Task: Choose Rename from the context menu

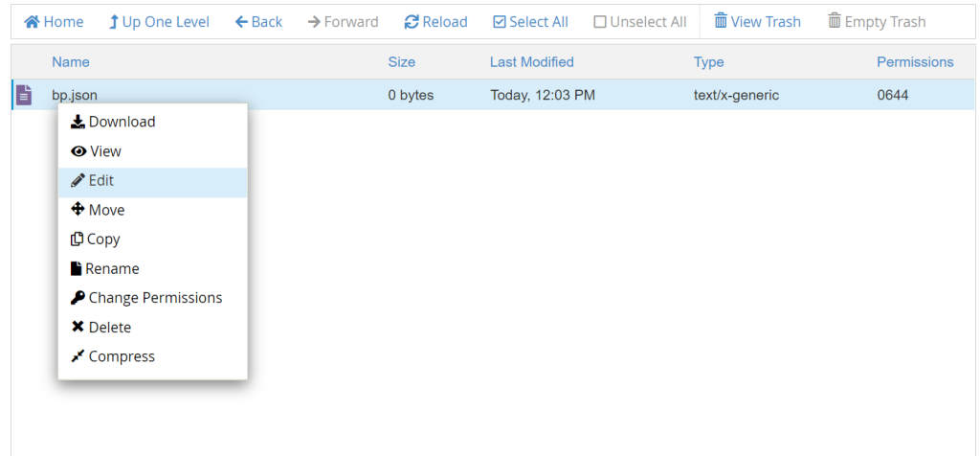Action: click(152, 269)
